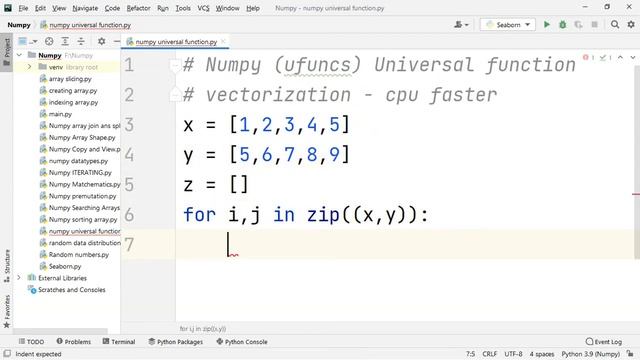Toggle the Project tool window side tab

[7, 53]
